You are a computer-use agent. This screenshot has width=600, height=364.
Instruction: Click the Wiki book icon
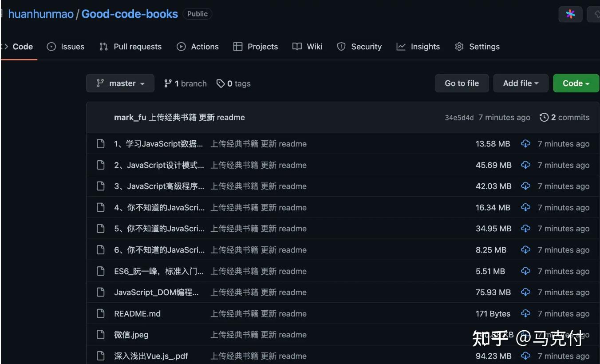pyautogui.click(x=296, y=46)
